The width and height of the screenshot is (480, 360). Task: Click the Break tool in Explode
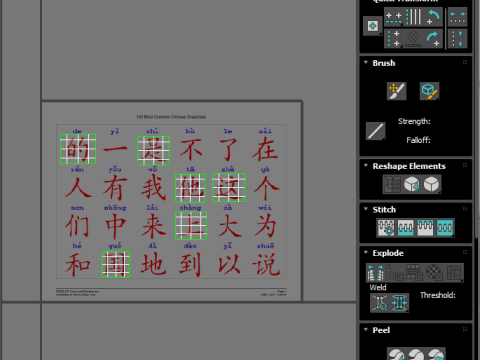click(376, 273)
